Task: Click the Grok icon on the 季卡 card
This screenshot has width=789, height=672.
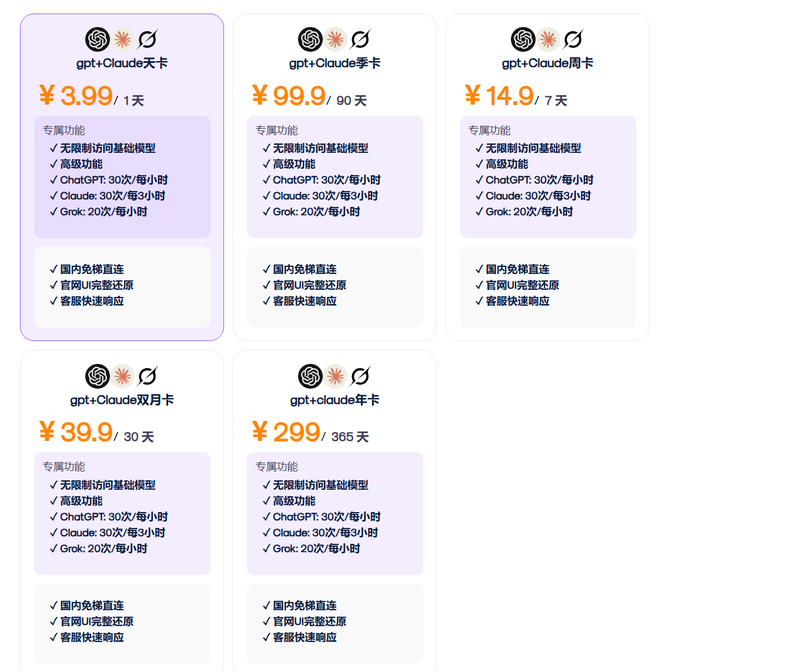Action: [360, 39]
